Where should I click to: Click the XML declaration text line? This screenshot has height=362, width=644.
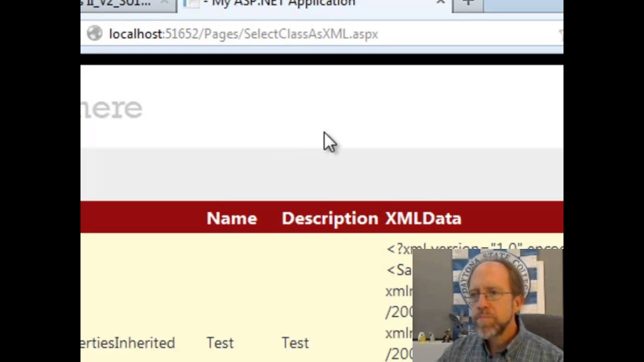(x=474, y=248)
